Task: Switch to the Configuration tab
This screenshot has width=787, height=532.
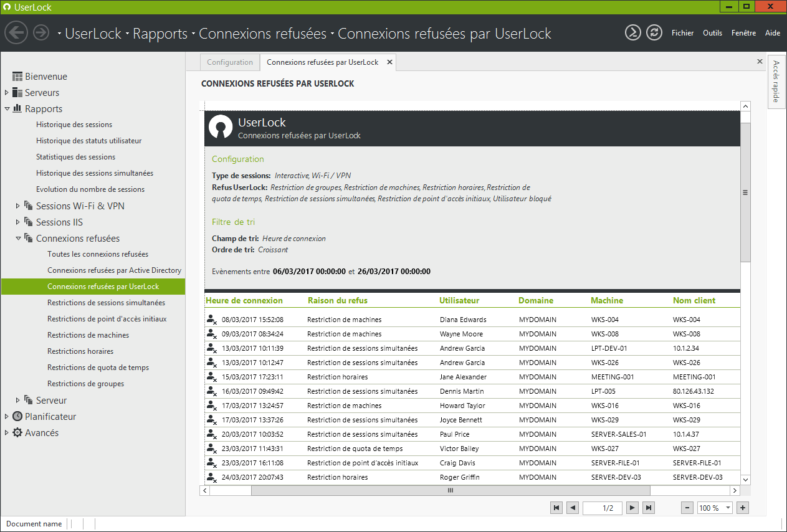Action: point(230,62)
